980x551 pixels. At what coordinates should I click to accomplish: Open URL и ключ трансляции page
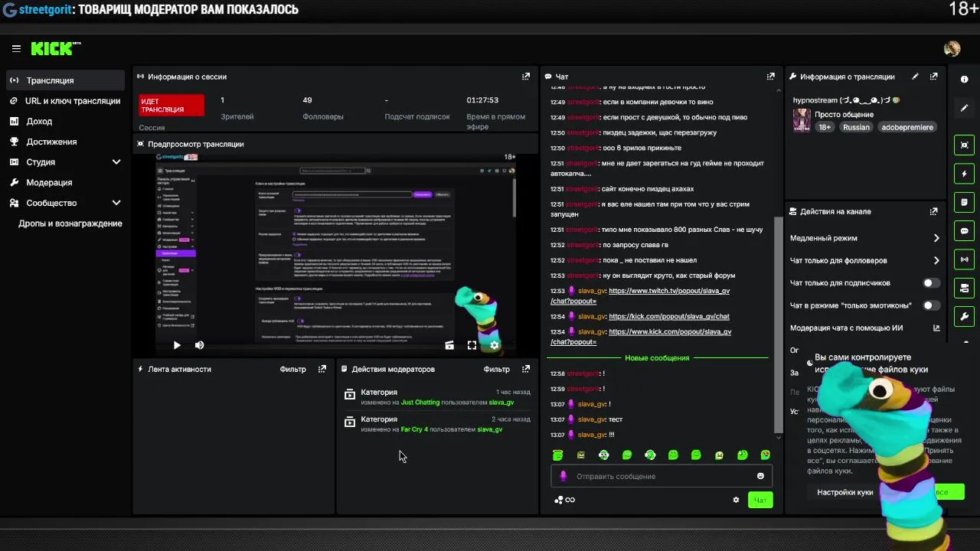[x=65, y=101]
